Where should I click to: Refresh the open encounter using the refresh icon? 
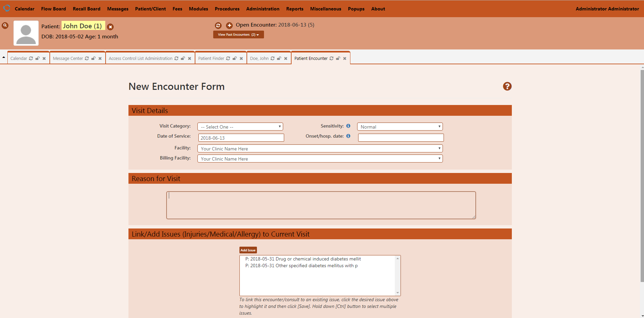218,25
